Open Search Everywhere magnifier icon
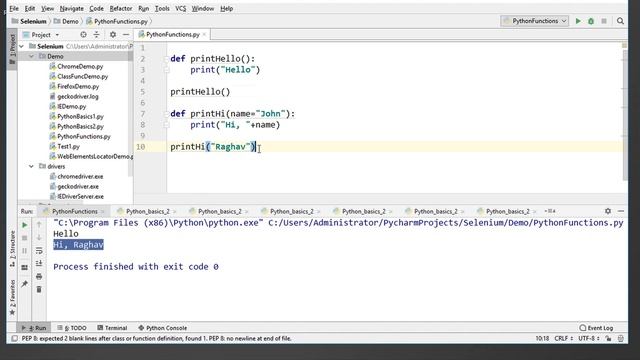Screen dimensions: 640x360 [620, 21]
